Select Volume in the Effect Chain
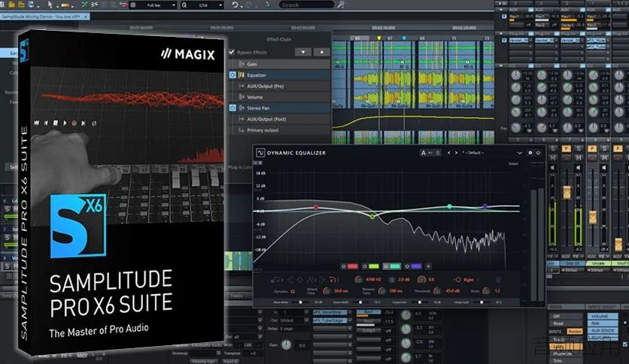 click(x=280, y=97)
